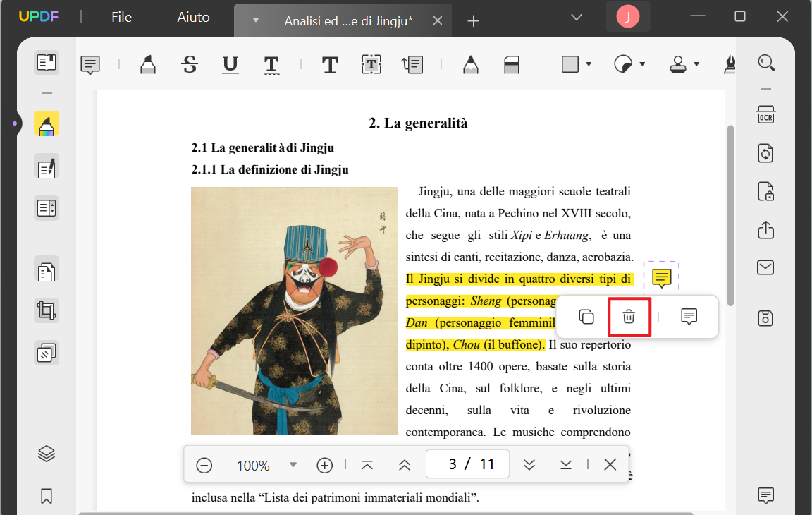Open the comments list panel icon
The width and height of the screenshot is (812, 515).
pos(766,495)
